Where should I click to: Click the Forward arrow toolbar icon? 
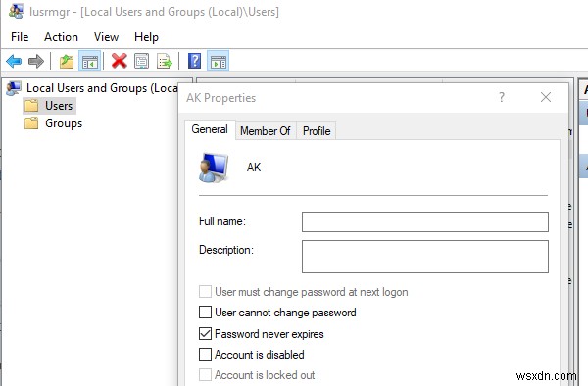(36, 61)
